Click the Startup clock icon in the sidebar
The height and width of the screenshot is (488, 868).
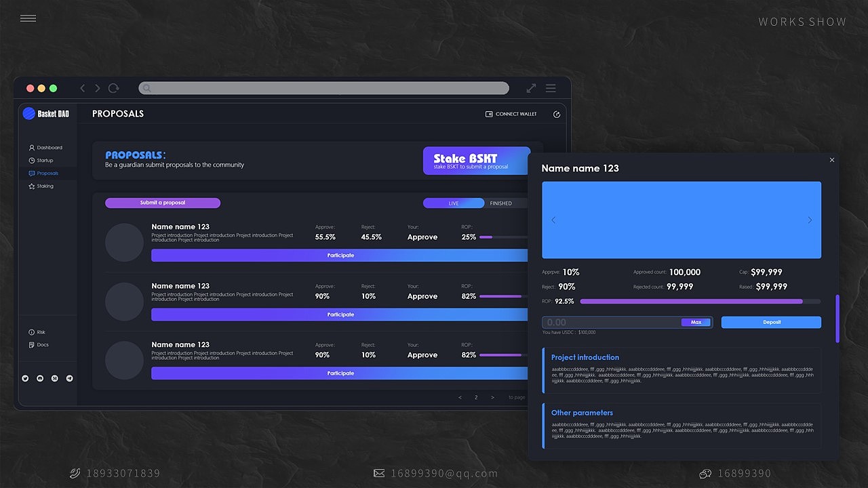(31, 161)
